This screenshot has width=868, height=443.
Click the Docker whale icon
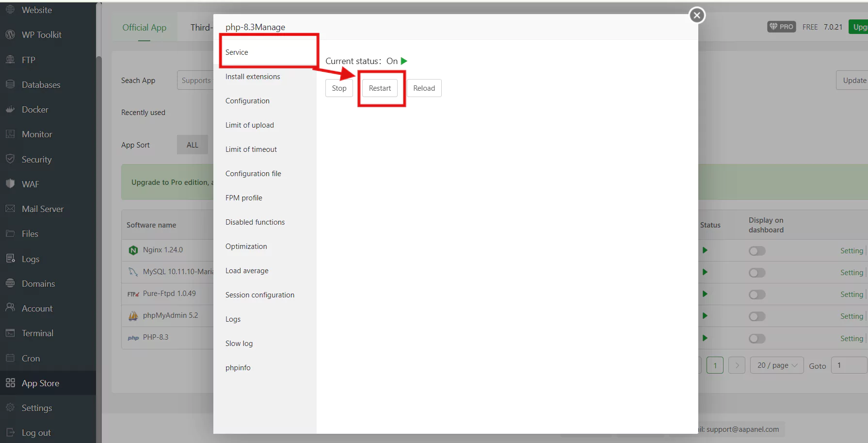pyautogui.click(x=10, y=109)
